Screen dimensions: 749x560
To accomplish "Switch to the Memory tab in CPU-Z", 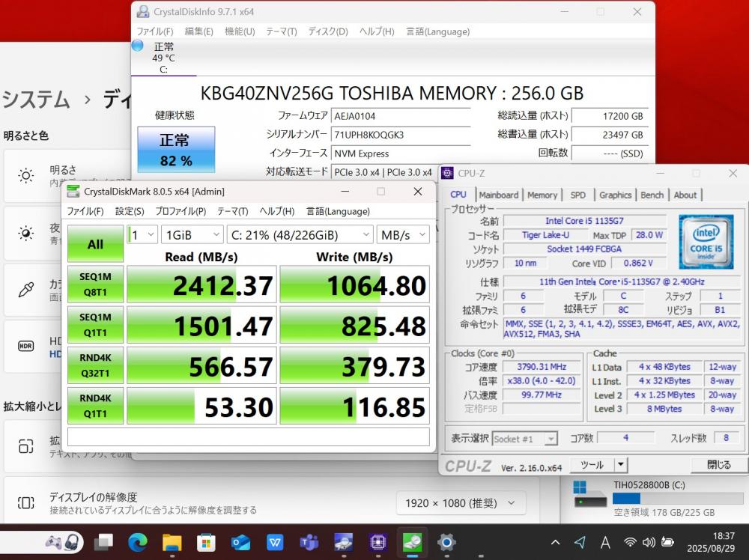I will pos(542,195).
